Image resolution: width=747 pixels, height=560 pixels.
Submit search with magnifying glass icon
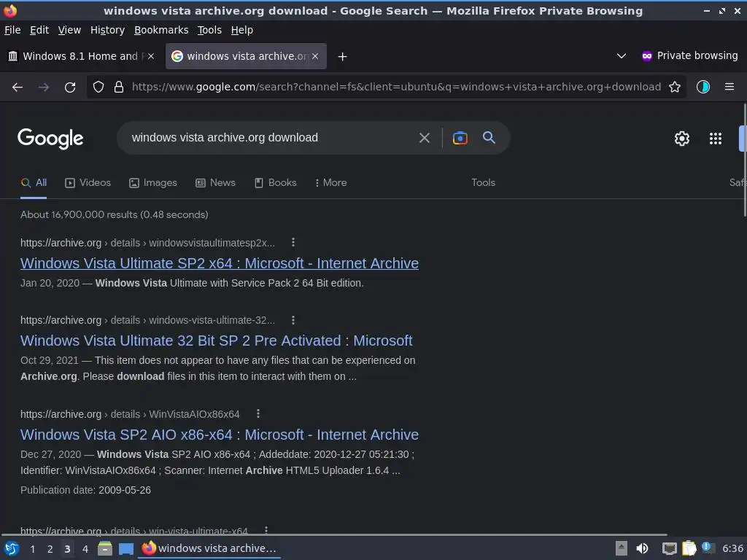[489, 138]
